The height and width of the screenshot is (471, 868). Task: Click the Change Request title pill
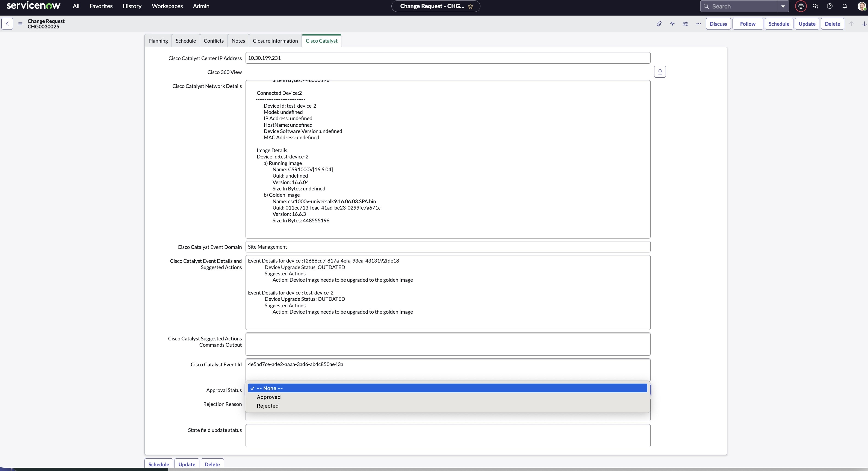pos(436,6)
